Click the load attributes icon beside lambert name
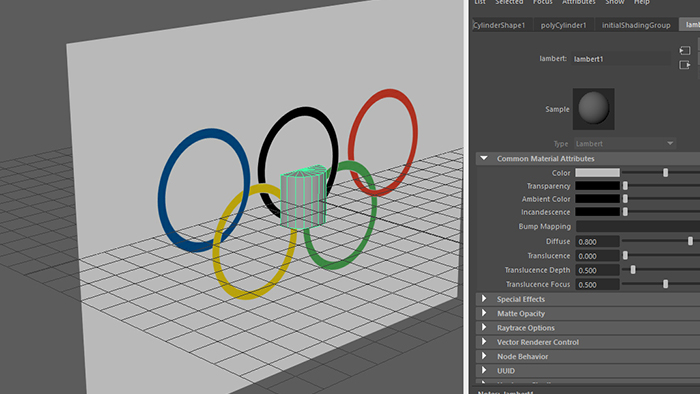 click(x=685, y=50)
